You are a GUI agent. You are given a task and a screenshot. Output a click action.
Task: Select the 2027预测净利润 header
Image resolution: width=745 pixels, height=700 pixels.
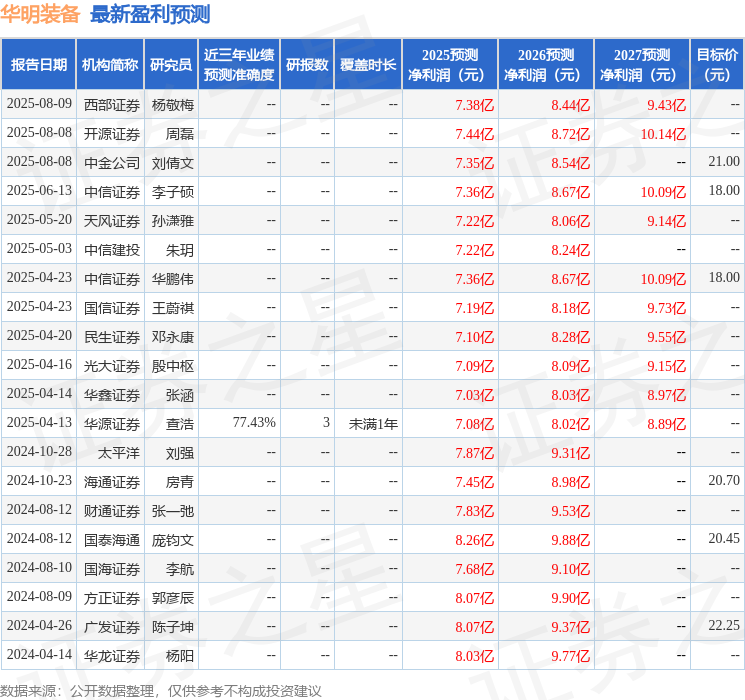(x=642, y=65)
